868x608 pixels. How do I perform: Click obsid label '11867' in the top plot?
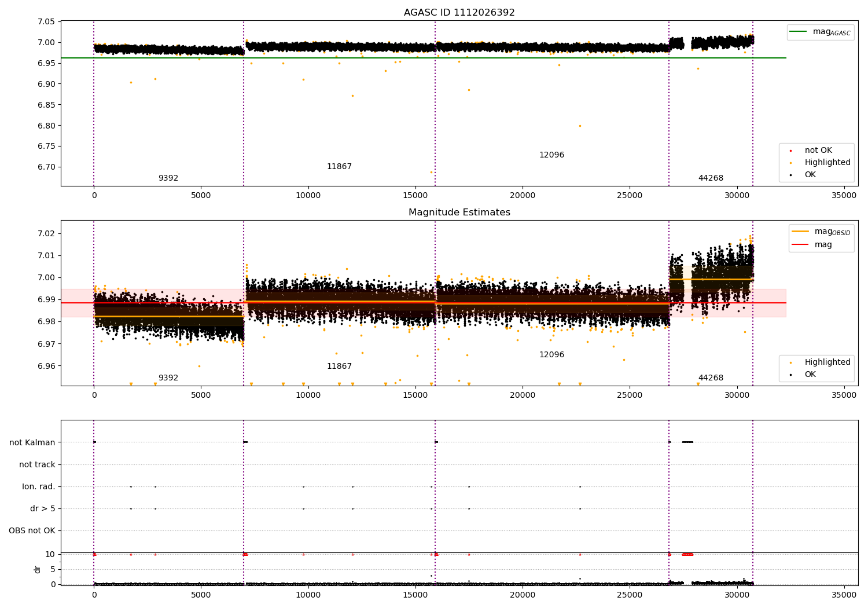coord(339,167)
